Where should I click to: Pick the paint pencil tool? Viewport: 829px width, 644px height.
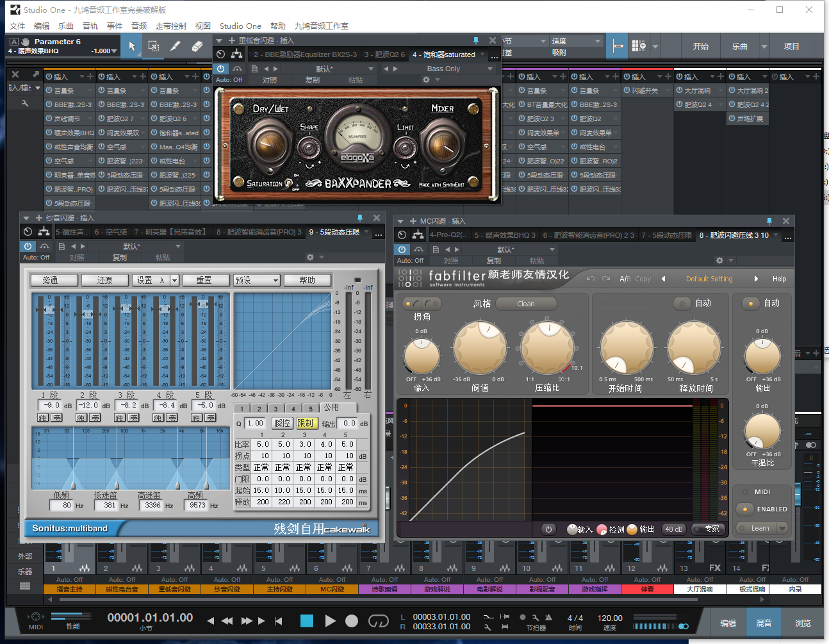(175, 46)
